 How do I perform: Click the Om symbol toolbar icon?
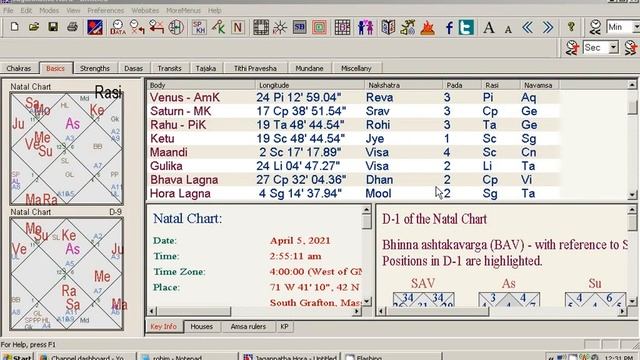[x=408, y=27]
